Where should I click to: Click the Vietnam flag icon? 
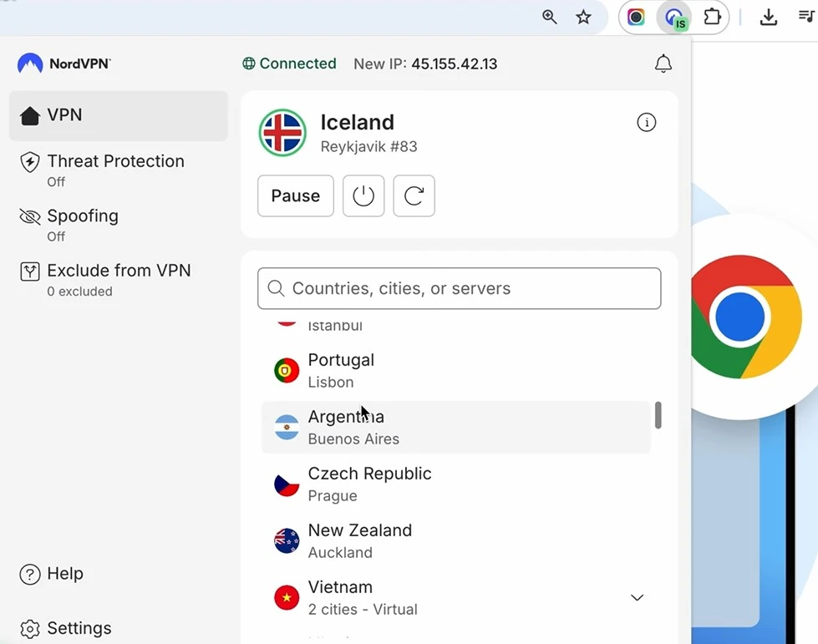[287, 597]
